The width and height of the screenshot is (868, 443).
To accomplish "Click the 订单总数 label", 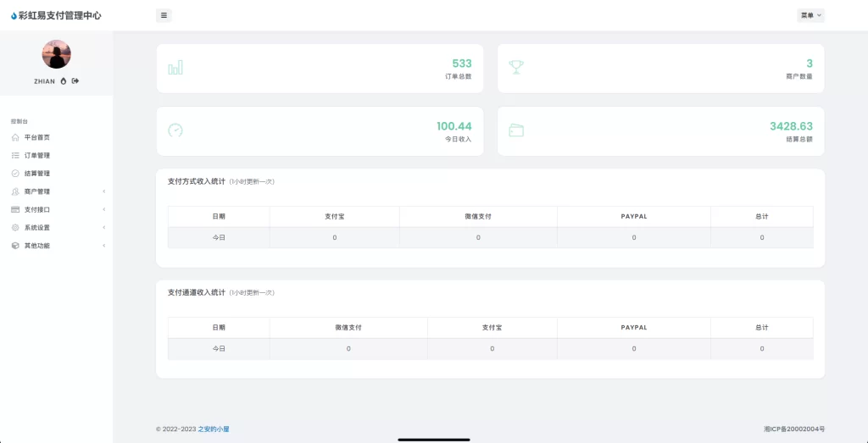I will pyautogui.click(x=459, y=77).
